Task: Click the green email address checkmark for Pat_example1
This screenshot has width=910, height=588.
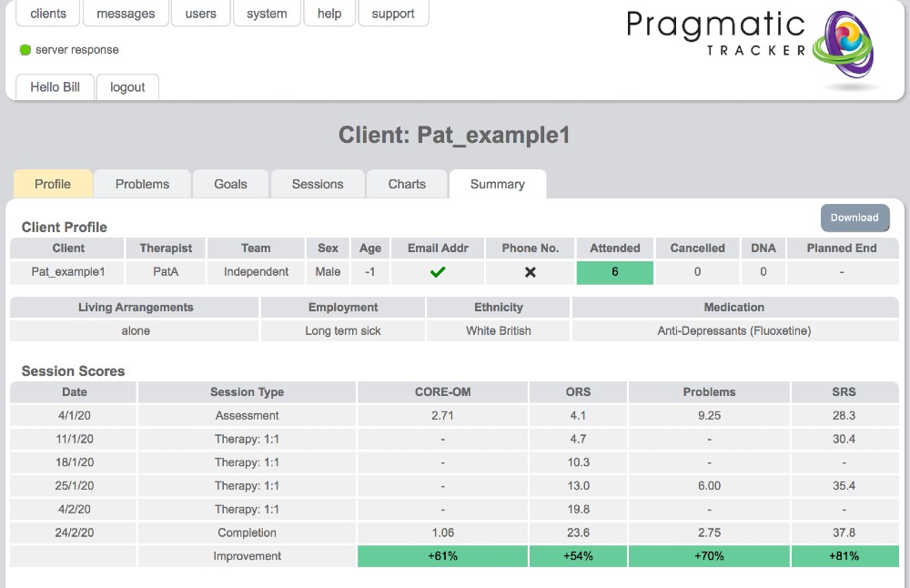Action: click(436, 271)
